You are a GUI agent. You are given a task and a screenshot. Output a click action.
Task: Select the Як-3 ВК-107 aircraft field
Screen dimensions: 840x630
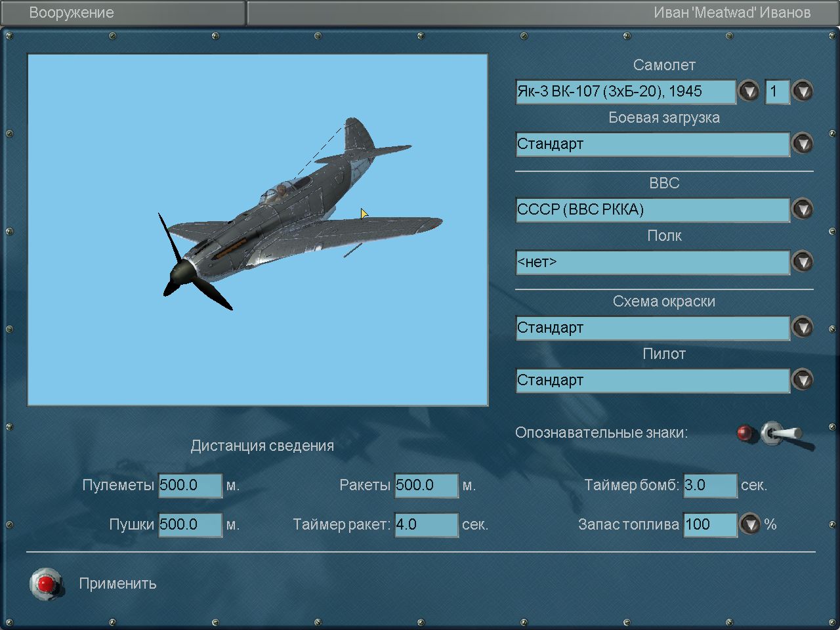625,91
